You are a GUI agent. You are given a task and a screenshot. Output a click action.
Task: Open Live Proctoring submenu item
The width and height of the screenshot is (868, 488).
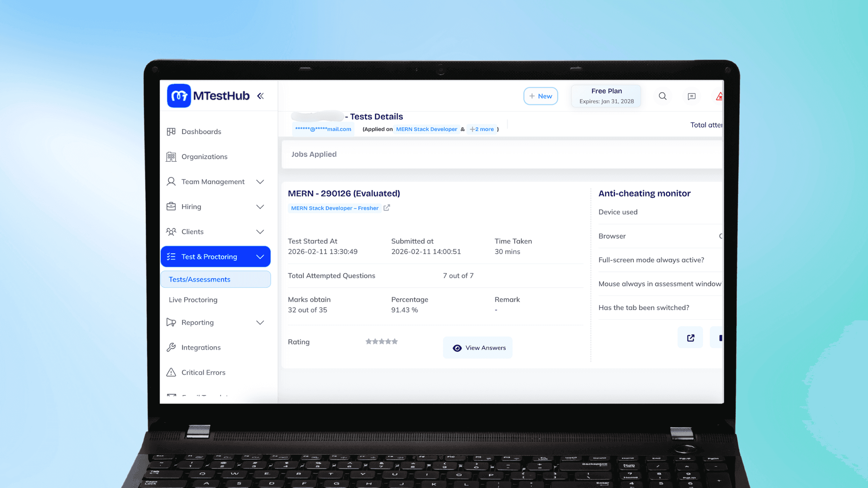pos(193,300)
